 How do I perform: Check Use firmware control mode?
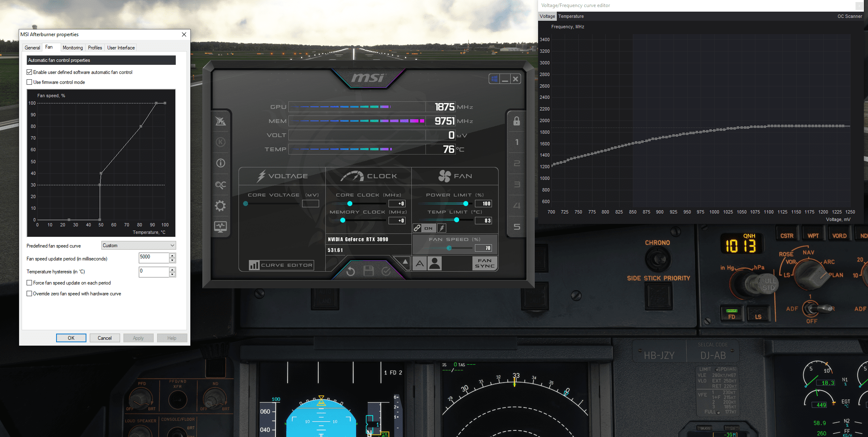30,82
